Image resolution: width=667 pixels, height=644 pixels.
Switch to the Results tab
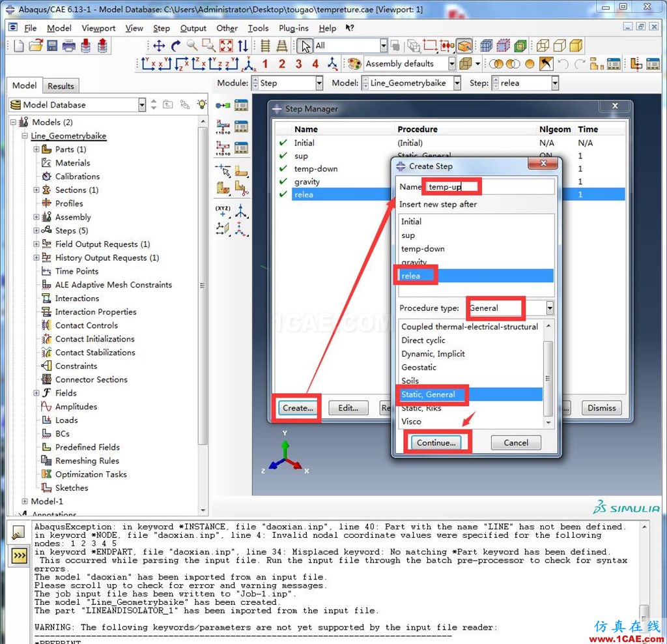61,86
